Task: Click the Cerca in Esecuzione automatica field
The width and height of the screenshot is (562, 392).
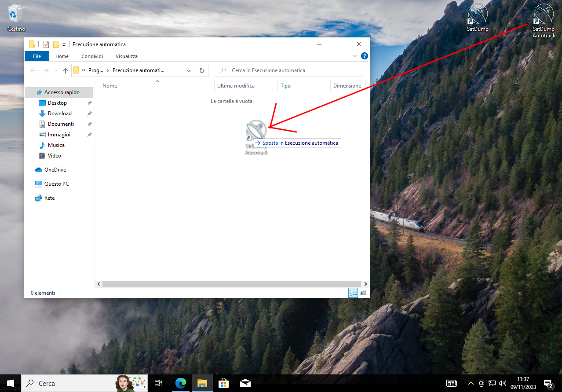Action: tap(289, 70)
